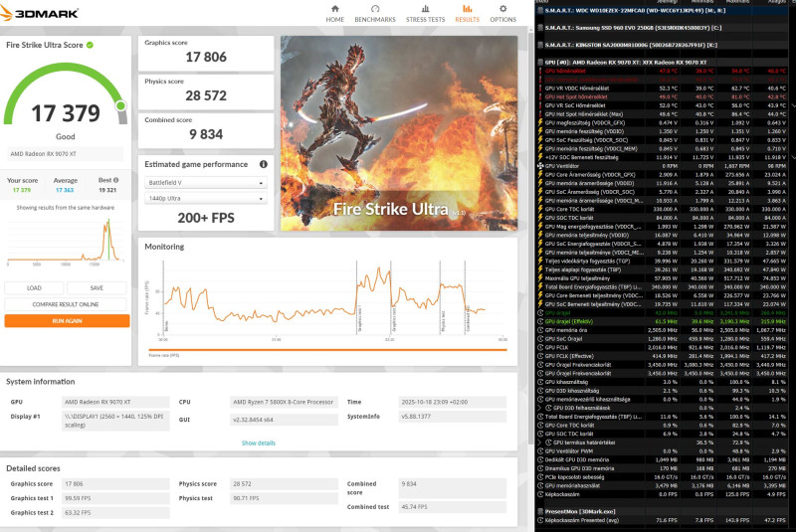Image resolution: width=796 pixels, height=532 pixels.
Task: Switch to the STRESS TESTS tab
Action: (425, 14)
